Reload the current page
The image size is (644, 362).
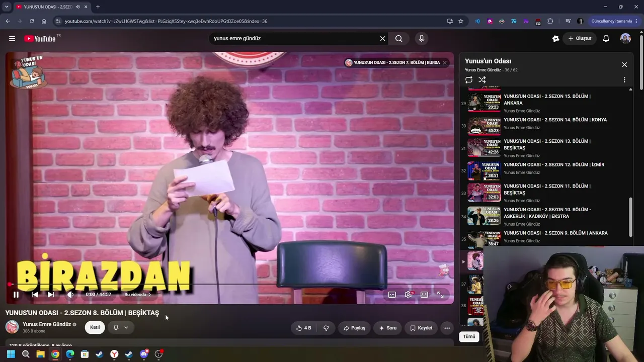32,21
